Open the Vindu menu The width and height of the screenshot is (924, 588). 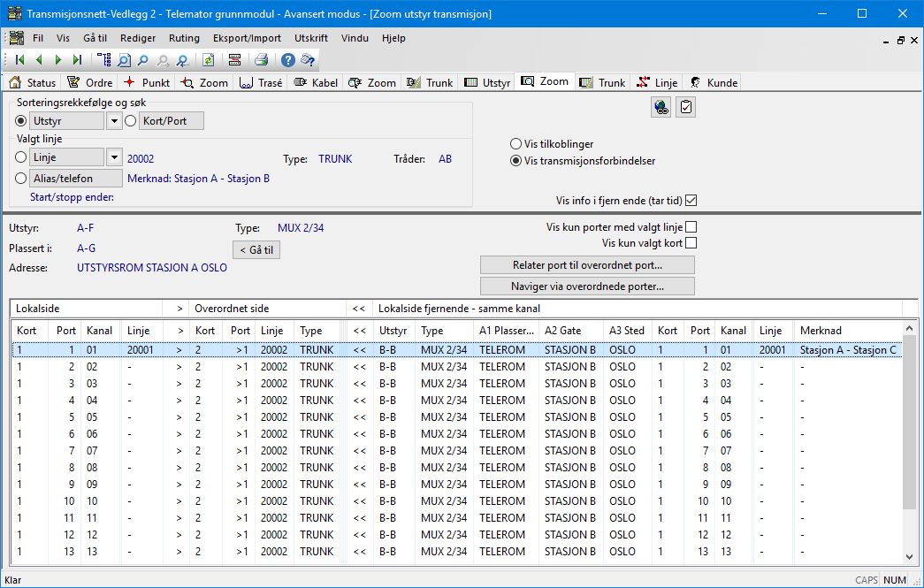click(x=355, y=38)
